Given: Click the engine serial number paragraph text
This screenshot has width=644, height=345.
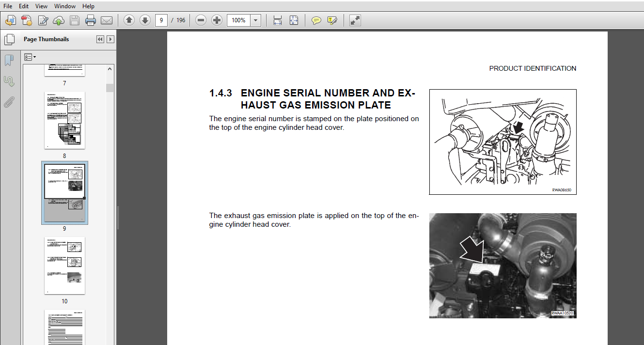Looking at the screenshot, I should (x=314, y=123).
